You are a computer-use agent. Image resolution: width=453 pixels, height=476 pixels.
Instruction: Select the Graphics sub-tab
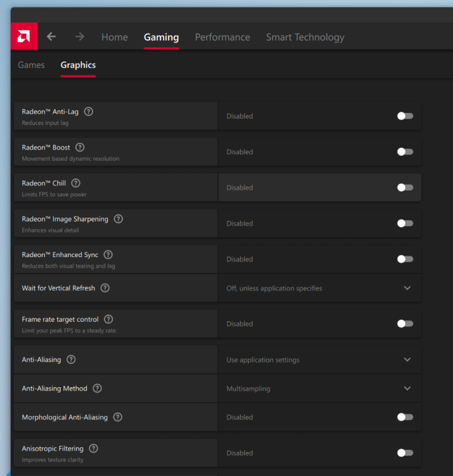78,65
